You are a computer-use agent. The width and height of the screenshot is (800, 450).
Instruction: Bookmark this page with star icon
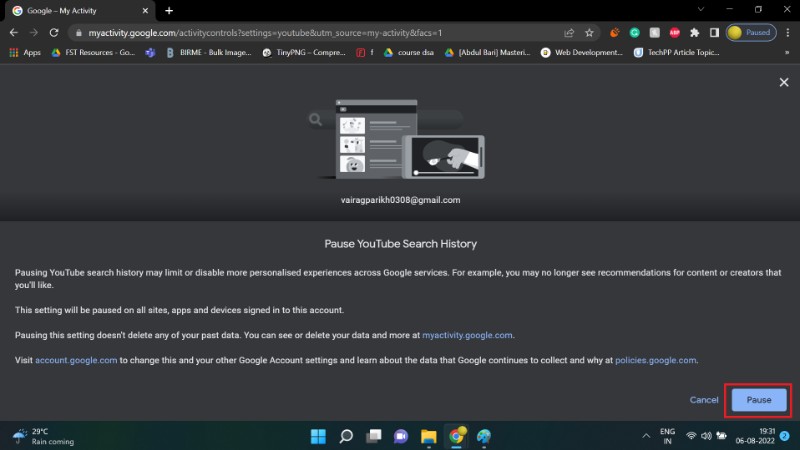click(589, 33)
